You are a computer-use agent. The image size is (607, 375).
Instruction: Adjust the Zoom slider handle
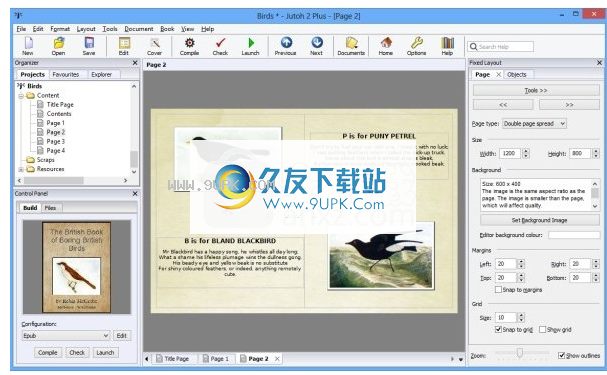pos(520,353)
